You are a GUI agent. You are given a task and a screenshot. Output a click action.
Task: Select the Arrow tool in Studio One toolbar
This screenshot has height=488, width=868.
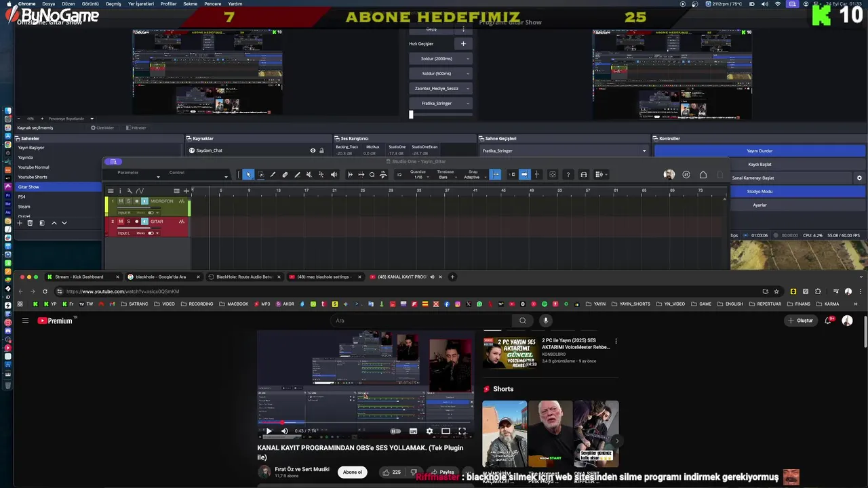point(248,175)
